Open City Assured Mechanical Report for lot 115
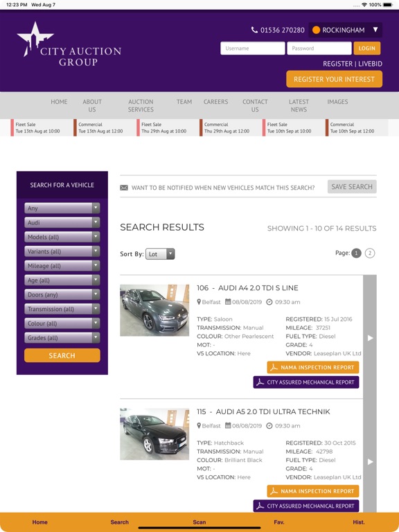 coord(306,506)
